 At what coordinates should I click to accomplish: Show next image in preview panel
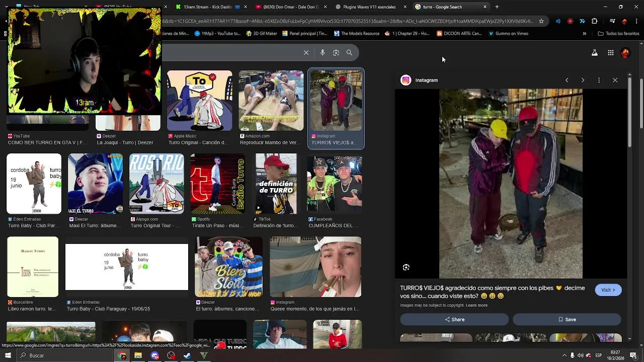(x=583, y=80)
